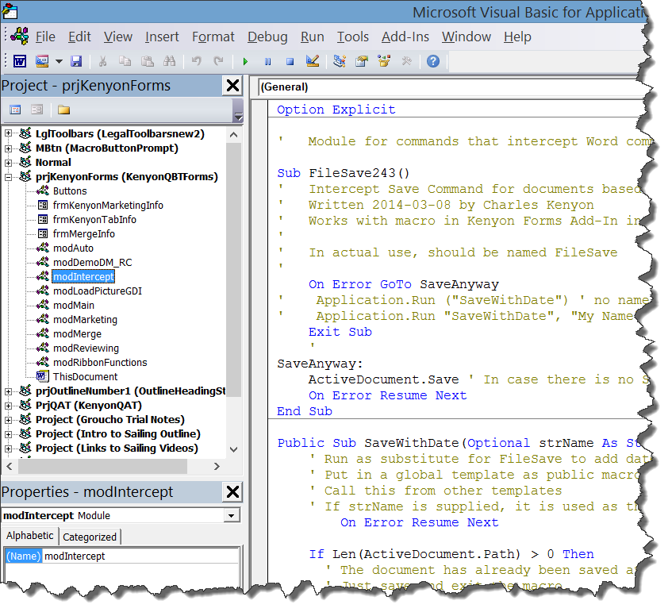672x616 pixels.
Task: Open the Tools menu
Action: 353,37
